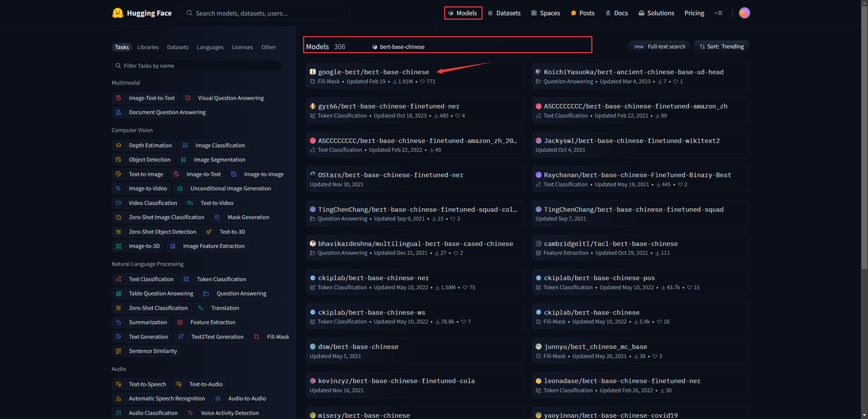This screenshot has height=419, width=868.
Task: Open cambridgeltl/tacl-bert-base-chinese model
Action: 640,248
